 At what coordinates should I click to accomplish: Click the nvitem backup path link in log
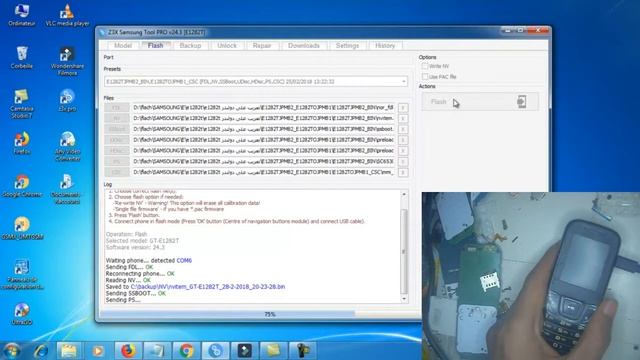tap(208, 287)
